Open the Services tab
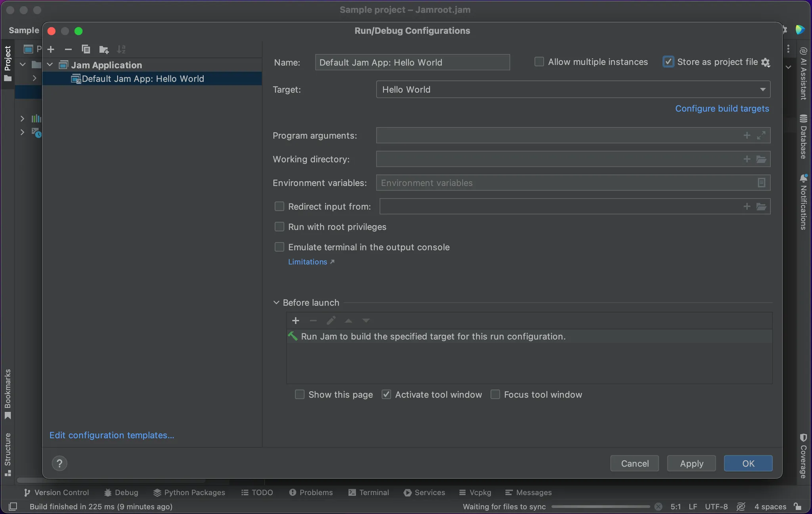 pos(424,493)
